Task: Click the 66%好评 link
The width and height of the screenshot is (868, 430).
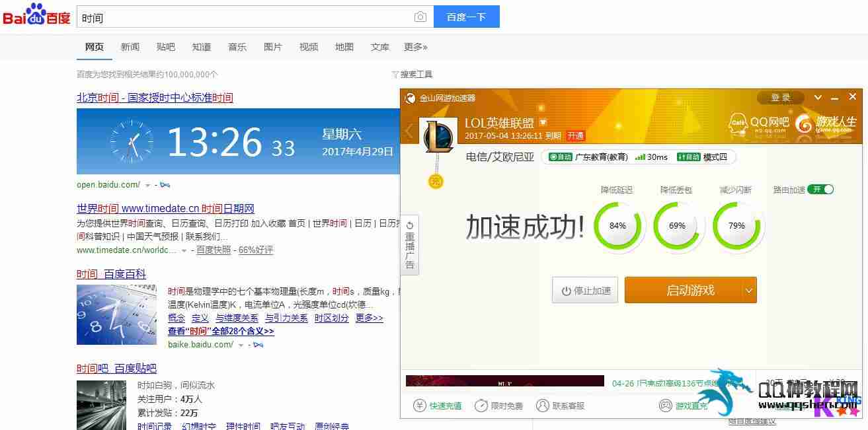Action: point(256,250)
